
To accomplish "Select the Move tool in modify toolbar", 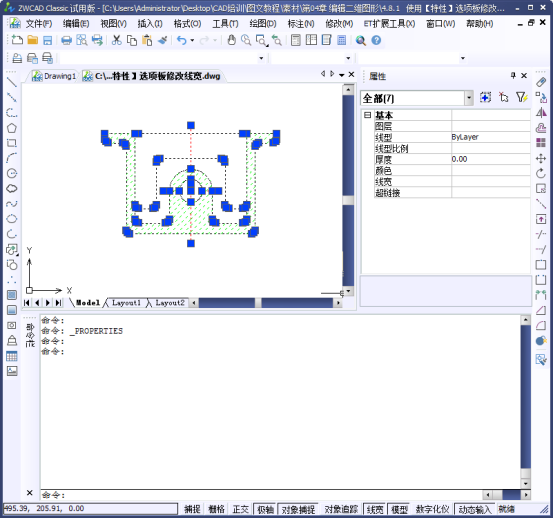I will pyautogui.click(x=541, y=158).
